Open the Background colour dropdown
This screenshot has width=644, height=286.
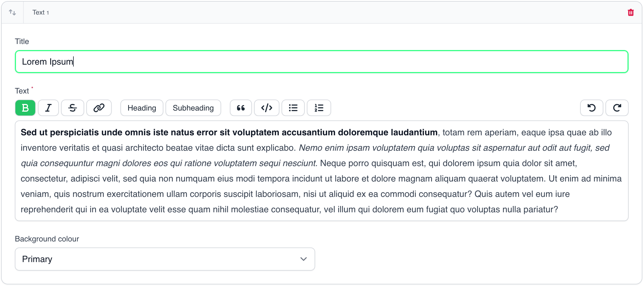165,259
